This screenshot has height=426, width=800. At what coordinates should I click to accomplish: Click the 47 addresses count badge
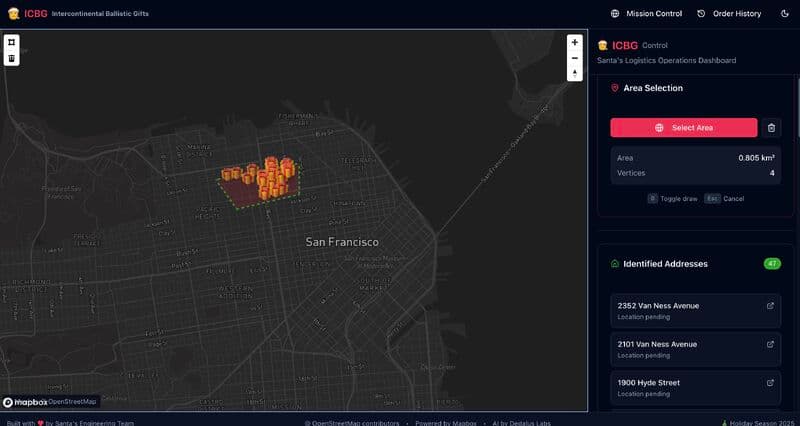tap(772, 264)
